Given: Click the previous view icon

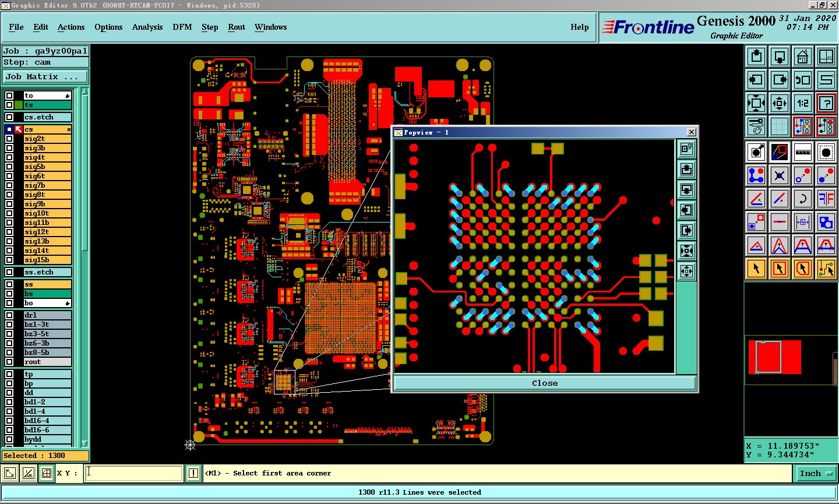Looking at the screenshot, I should [803, 80].
